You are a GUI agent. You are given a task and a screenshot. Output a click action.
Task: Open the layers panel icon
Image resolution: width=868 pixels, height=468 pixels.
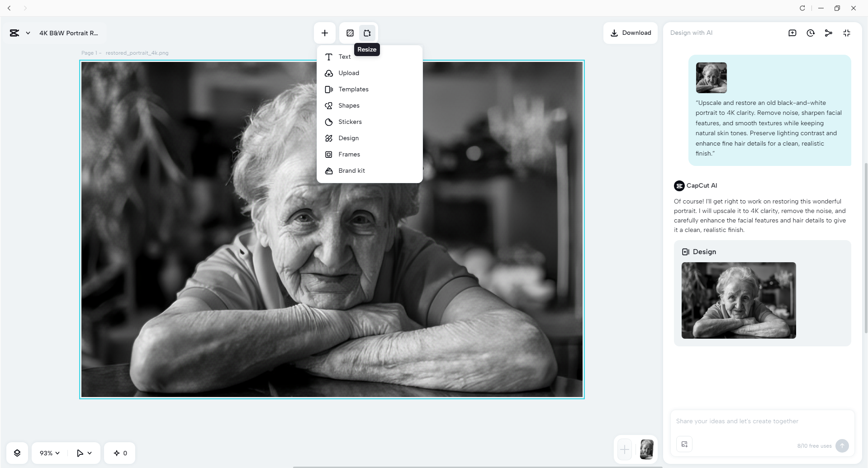point(17,453)
